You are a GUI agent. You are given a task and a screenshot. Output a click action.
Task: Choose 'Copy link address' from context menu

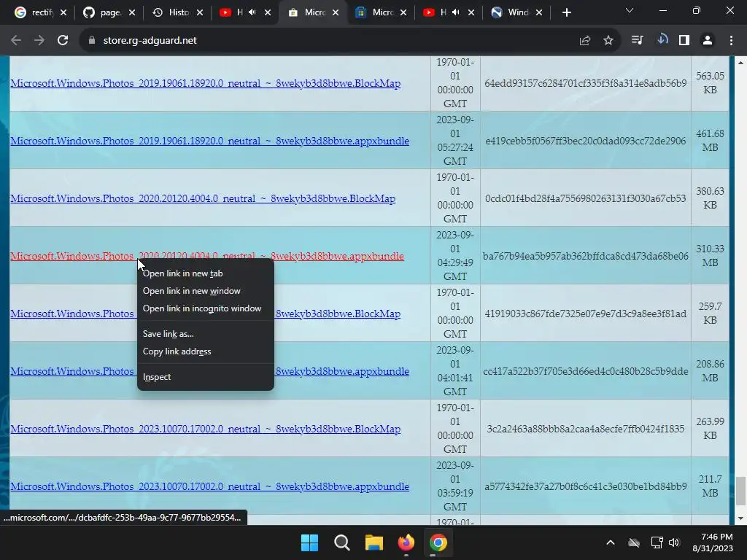[x=205, y=351]
